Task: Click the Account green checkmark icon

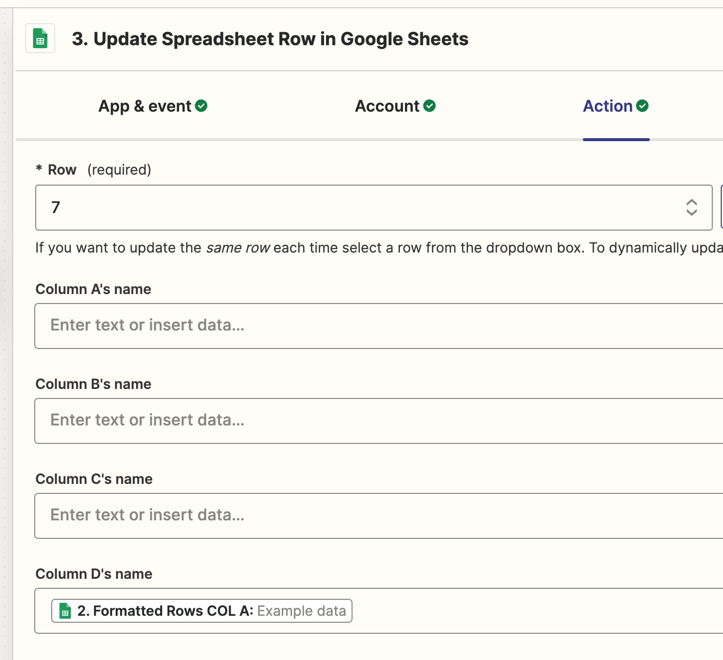Action: (x=429, y=106)
